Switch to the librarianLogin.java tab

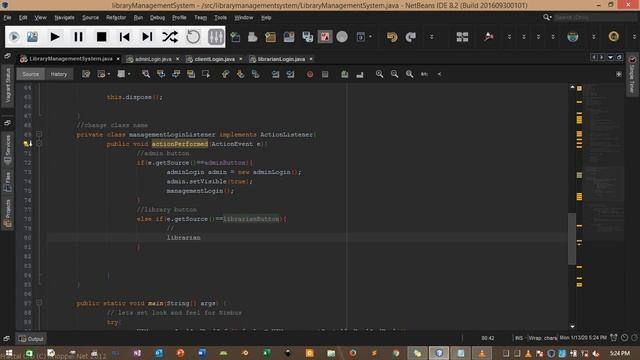point(281,59)
